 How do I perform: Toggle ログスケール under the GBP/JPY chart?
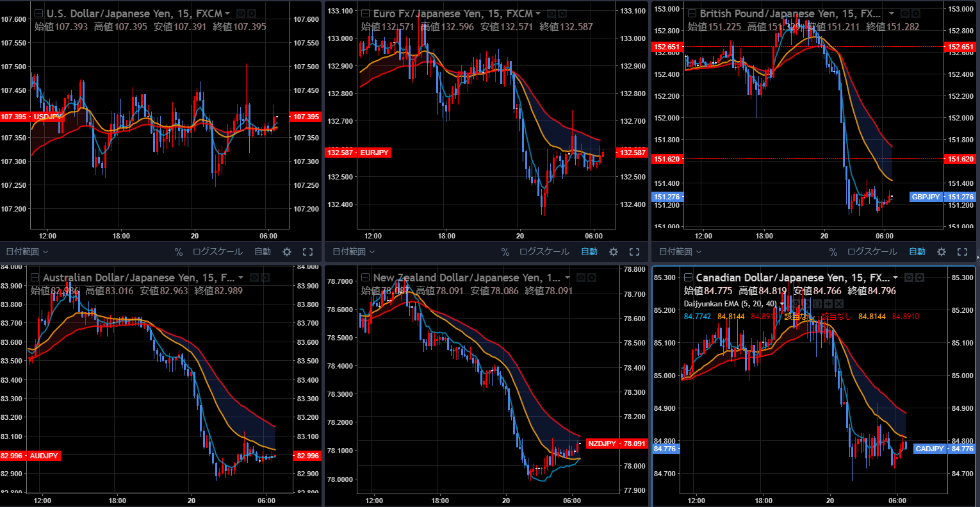click(872, 252)
